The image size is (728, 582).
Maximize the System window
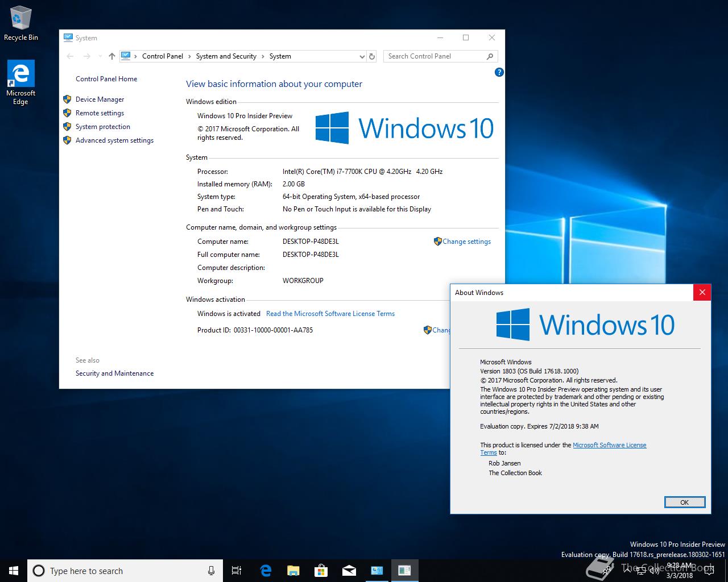click(x=466, y=38)
